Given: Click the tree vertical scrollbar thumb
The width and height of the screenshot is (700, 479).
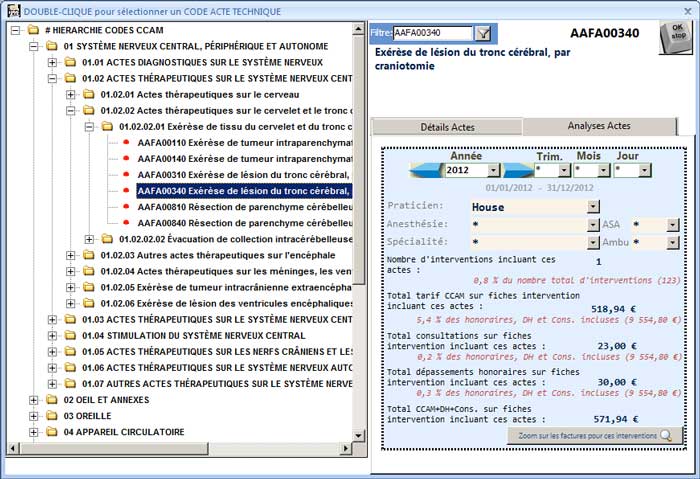Looking at the screenshot, I should (x=358, y=160).
